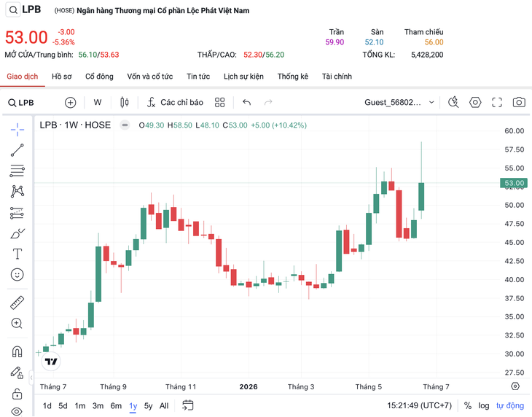532x417 pixels.
Task: Toggle log scale on price axis
Action: tap(483, 405)
